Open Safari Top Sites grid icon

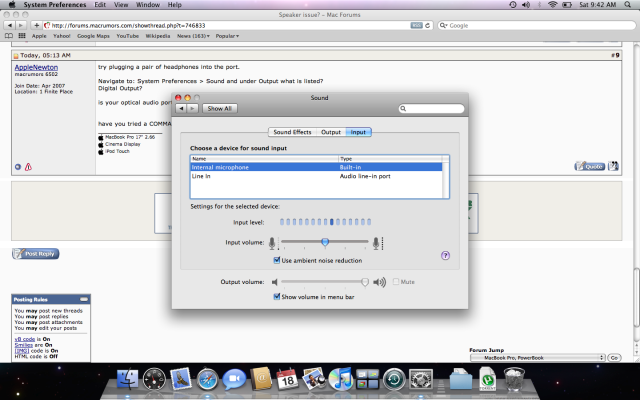pos(22,36)
